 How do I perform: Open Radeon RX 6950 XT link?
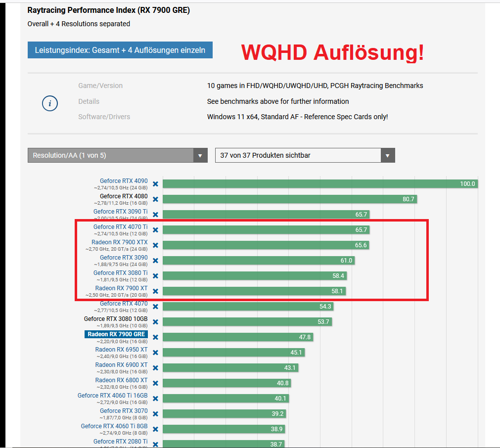point(122,350)
